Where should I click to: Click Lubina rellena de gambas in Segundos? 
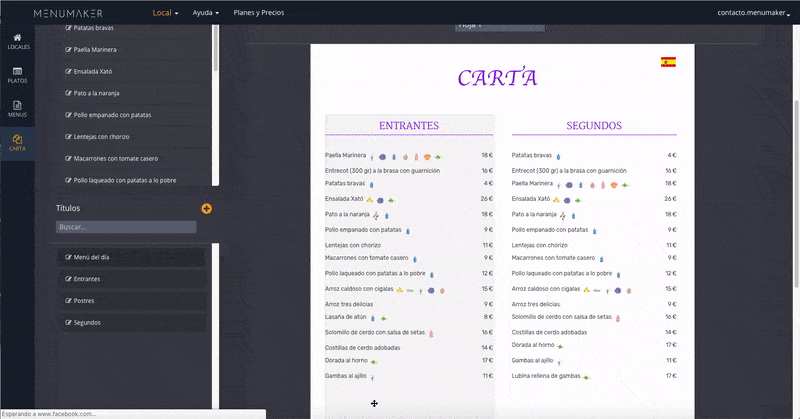pyautogui.click(x=546, y=376)
